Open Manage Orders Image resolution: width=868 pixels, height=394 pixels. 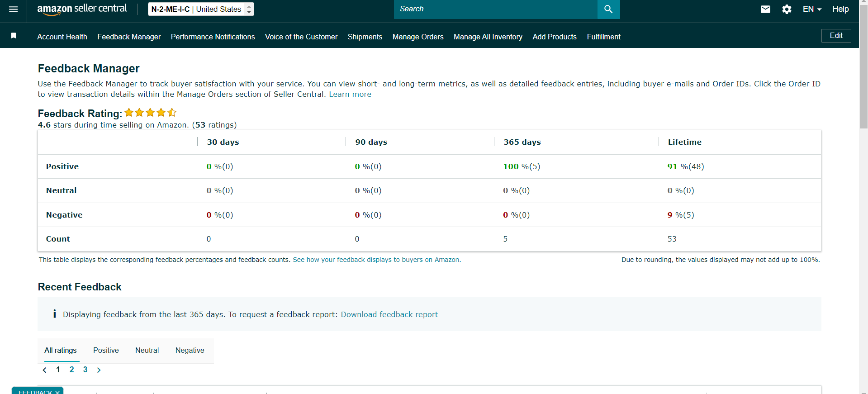418,37
